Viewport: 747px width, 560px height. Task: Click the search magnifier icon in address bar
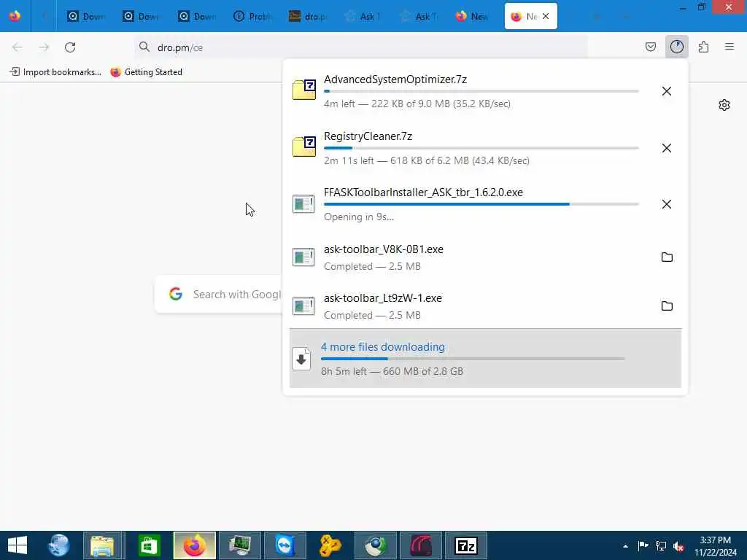[x=144, y=47]
